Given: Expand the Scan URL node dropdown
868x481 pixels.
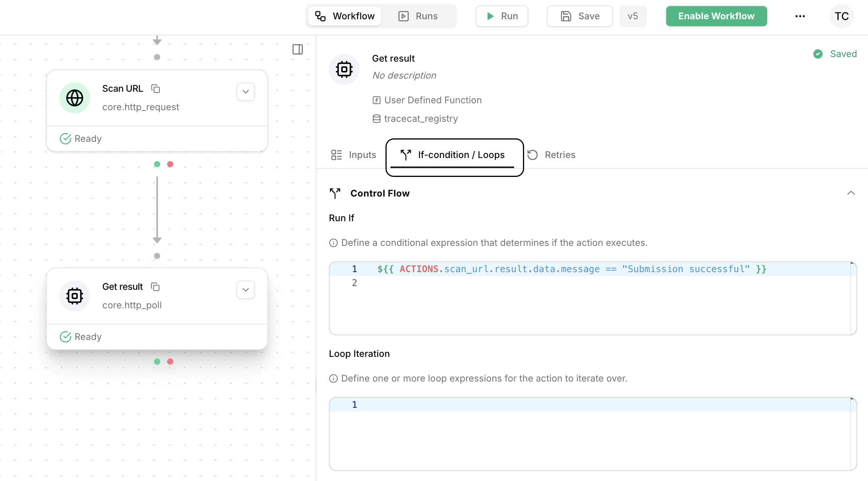Looking at the screenshot, I should (x=246, y=92).
